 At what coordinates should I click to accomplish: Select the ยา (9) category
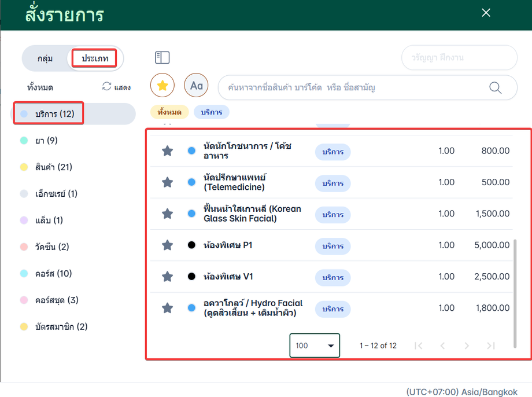46,140
